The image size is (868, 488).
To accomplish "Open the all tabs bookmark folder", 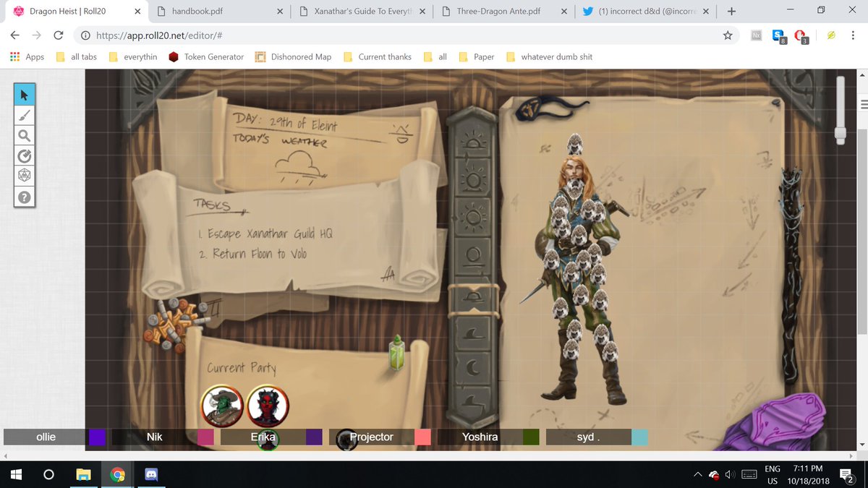I will click(77, 57).
